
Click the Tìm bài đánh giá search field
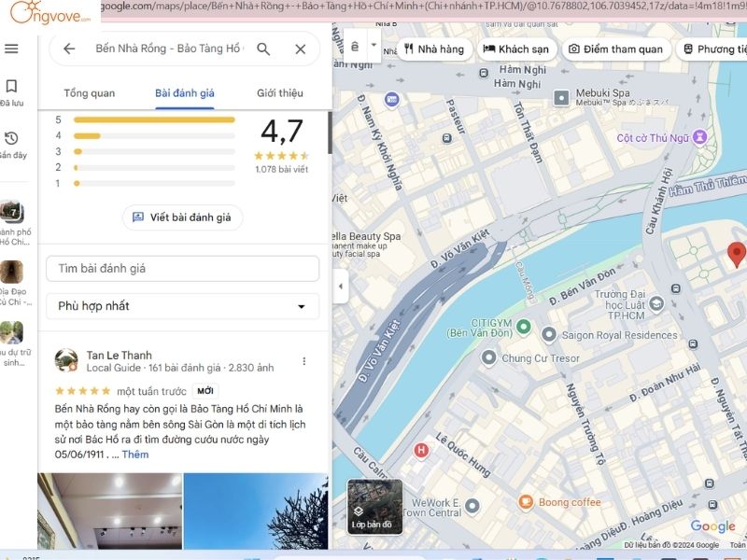coord(182,269)
